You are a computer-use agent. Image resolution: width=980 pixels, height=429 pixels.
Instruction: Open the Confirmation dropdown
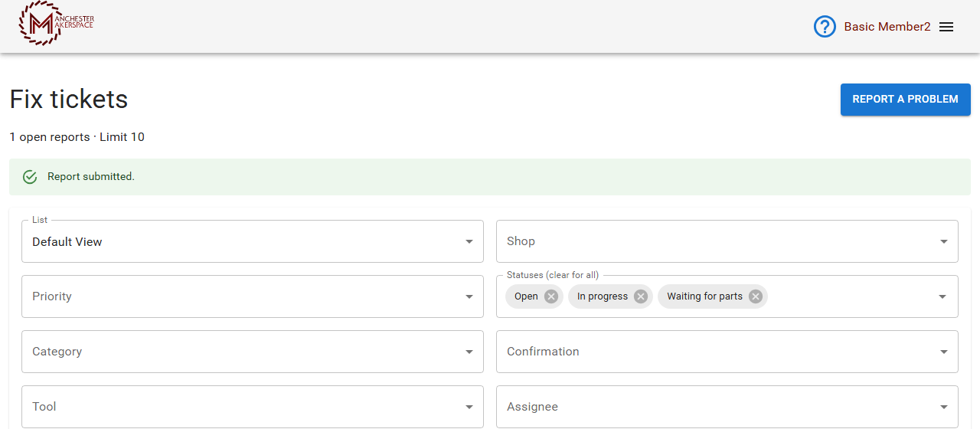click(x=727, y=352)
